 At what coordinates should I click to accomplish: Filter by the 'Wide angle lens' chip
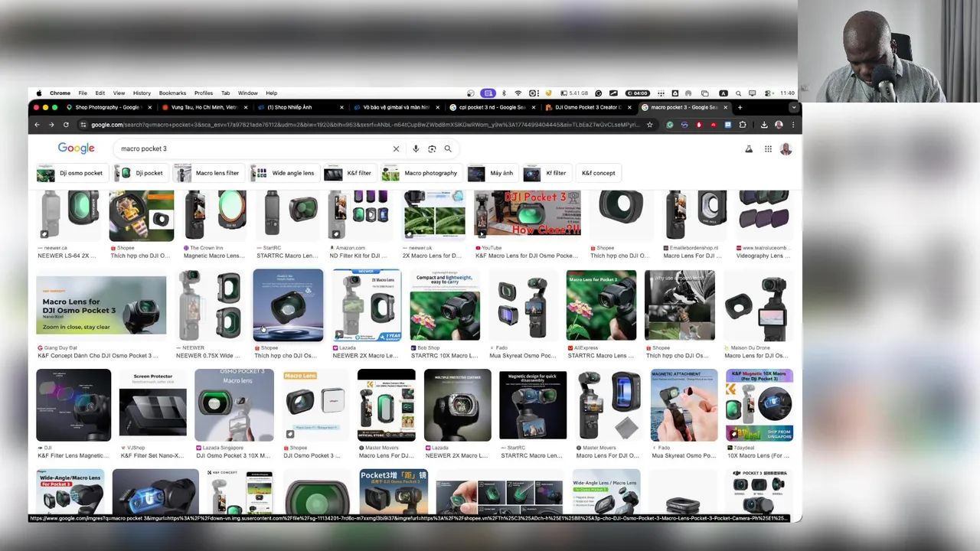283,173
